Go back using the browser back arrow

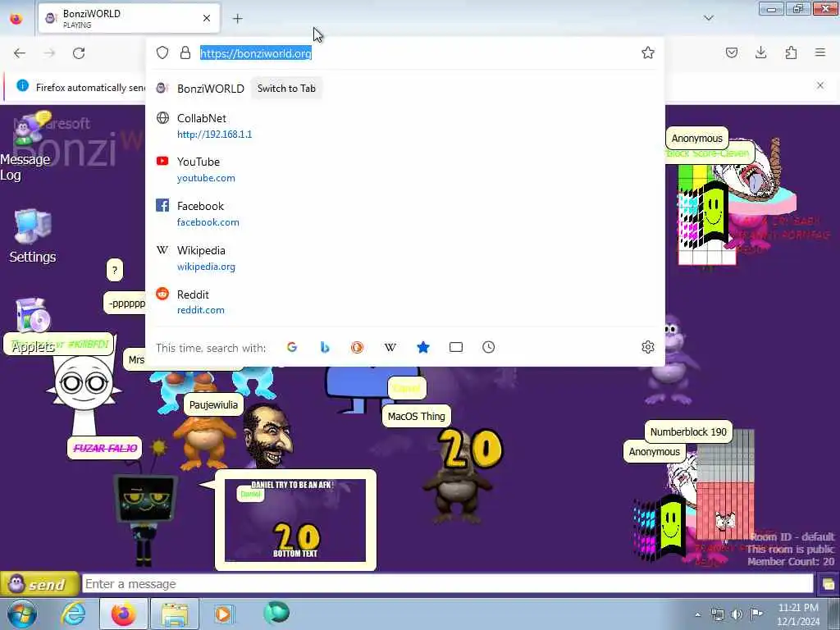[x=20, y=53]
